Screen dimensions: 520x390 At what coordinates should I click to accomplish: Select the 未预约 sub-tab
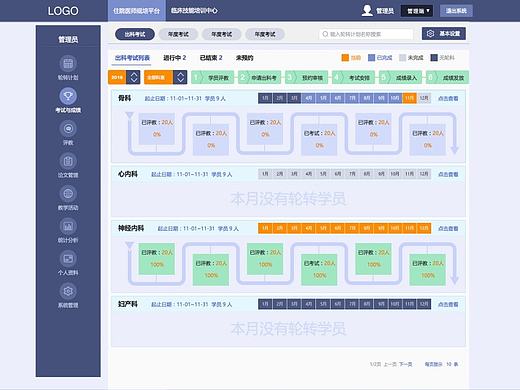(244, 58)
